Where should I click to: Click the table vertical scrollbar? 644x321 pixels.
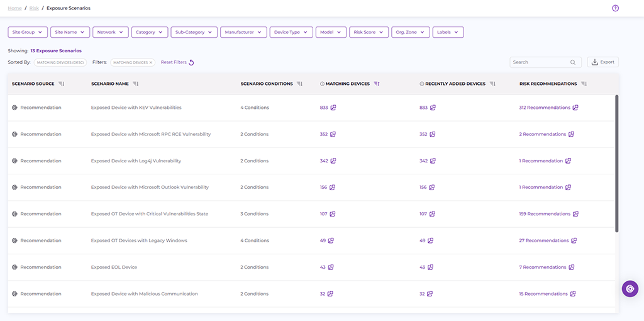616,164
